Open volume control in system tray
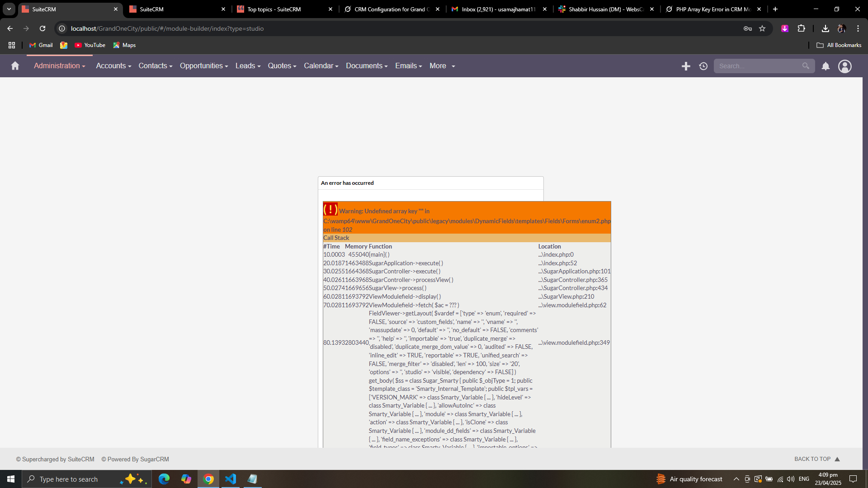868x488 pixels. pyautogui.click(x=791, y=479)
